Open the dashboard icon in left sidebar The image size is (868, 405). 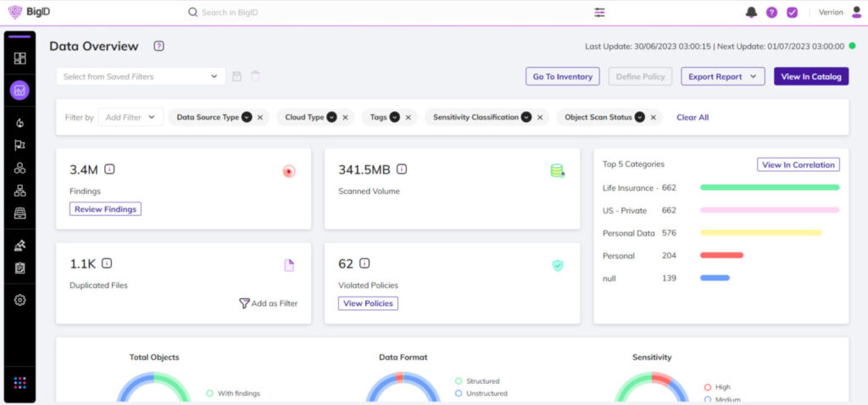click(x=19, y=58)
